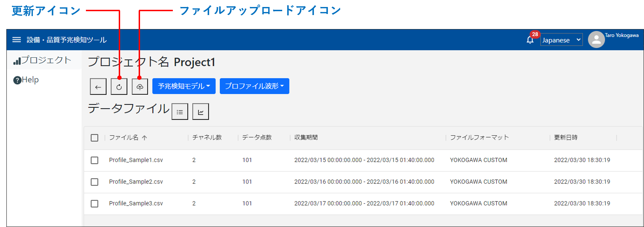Switch data files to chart view

200,112
